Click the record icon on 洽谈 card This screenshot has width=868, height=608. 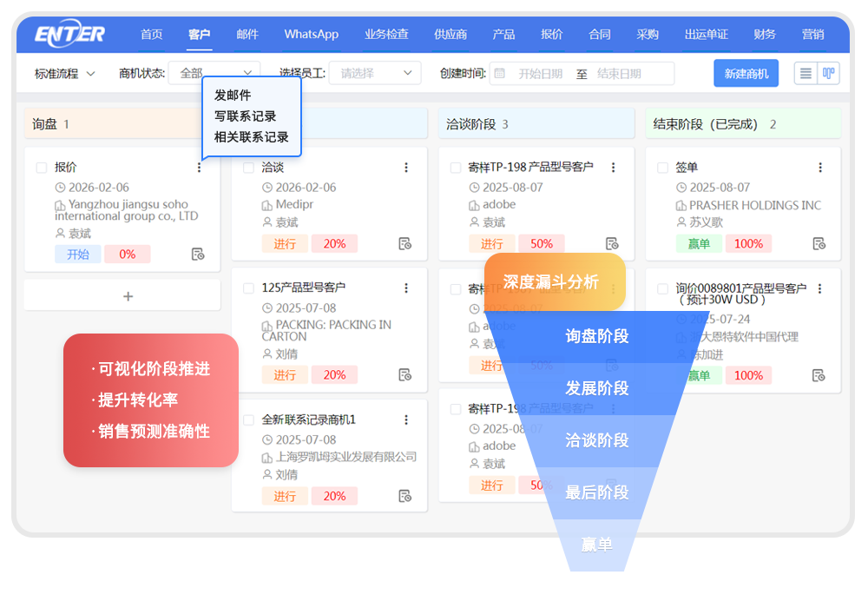pyautogui.click(x=404, y=244)
